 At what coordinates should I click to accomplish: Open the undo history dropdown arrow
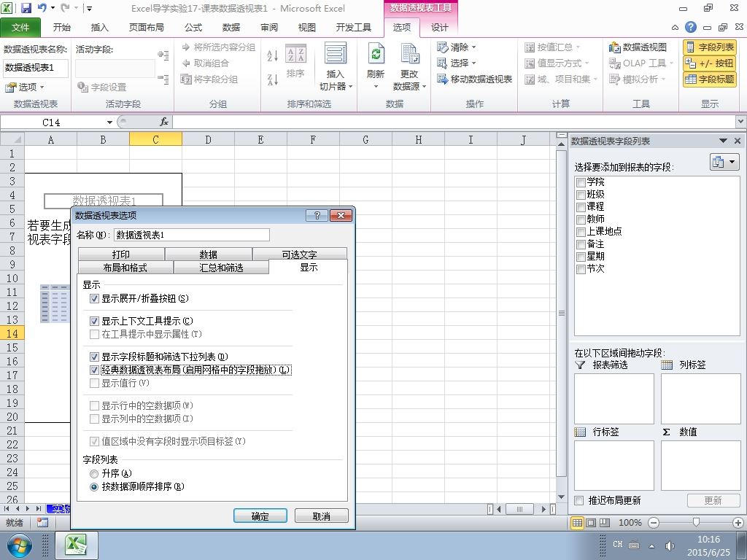53,8
